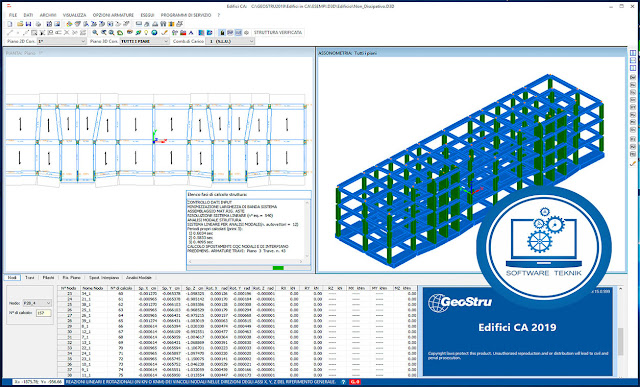The image size is (640, 387).
Task: Click the horizontal scrollbar of the calculation log list
Action: point(246,261)
